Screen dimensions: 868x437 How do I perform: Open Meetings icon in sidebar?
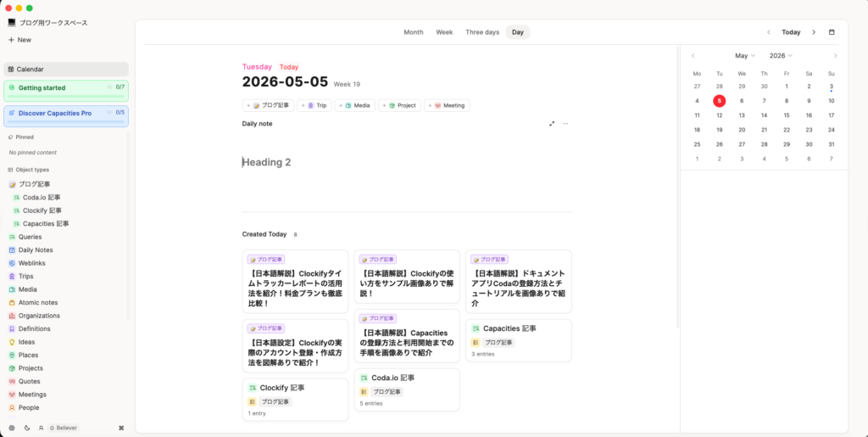[x=12, y=395]
